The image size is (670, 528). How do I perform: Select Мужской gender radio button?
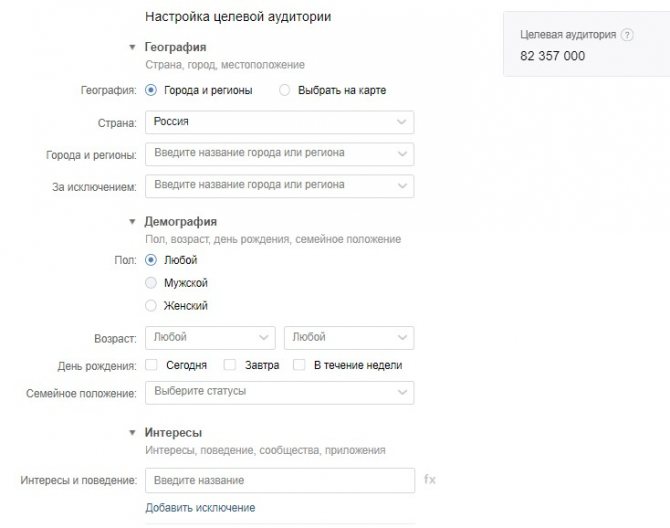pyautogui.click(x=151, y=283)
